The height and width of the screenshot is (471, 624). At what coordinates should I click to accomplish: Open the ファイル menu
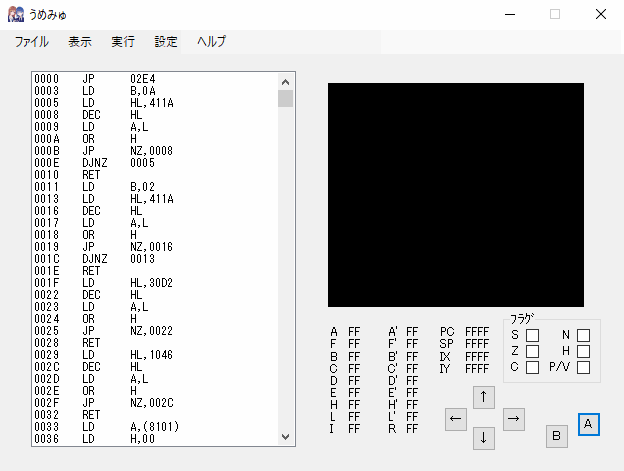point(31,41)
